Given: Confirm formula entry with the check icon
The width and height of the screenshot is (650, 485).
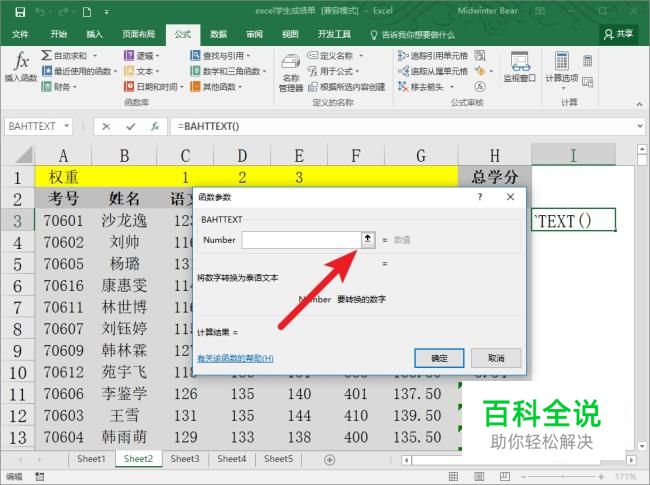Looking at the screenshot, I should pyautogui.click(x=131, y=126).
